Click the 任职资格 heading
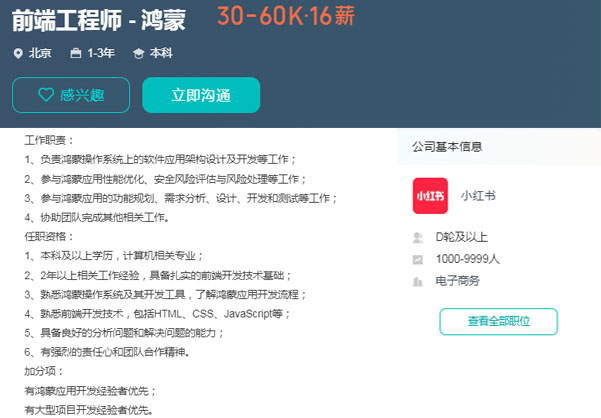 48,236
